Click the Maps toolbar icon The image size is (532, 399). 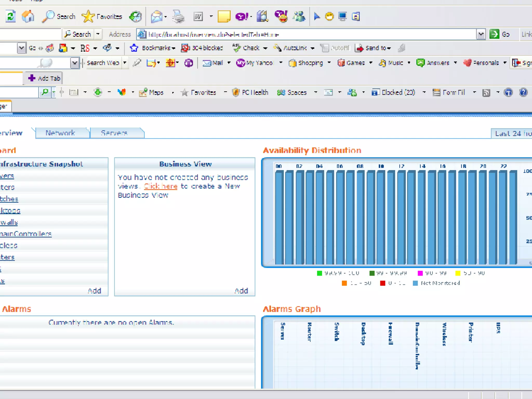click(x=143, y=92)
